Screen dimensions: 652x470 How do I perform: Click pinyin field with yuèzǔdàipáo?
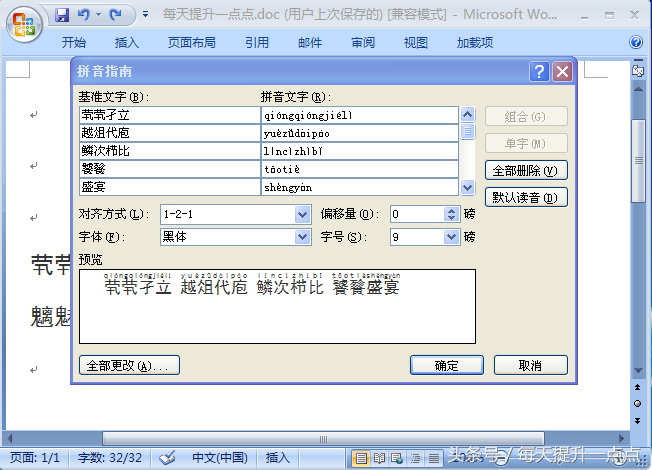click(x=360, y=133)
